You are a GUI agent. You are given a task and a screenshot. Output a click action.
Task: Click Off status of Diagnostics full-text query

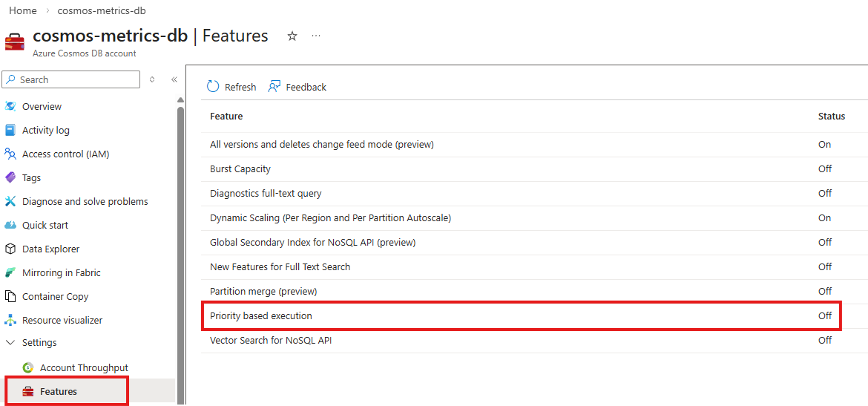pos(825,193)
